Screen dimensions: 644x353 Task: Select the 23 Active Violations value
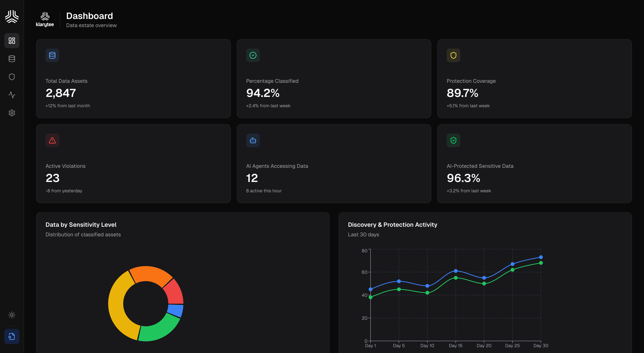point(52,178)
